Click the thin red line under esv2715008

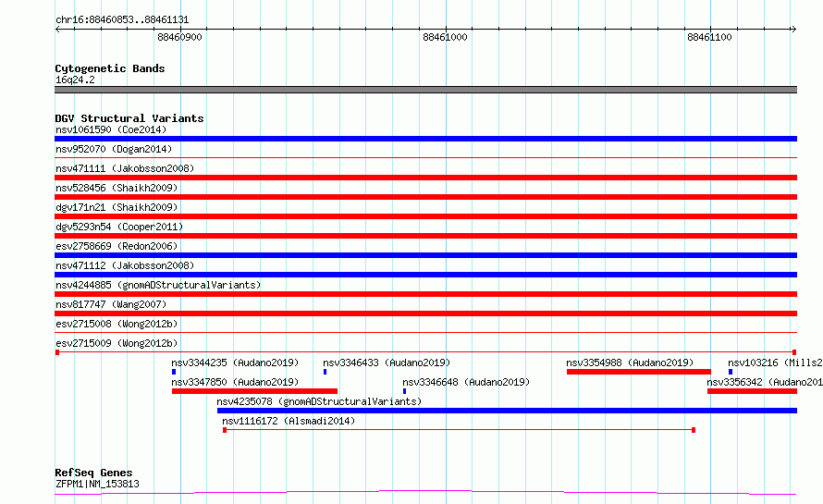pos(425,332)
